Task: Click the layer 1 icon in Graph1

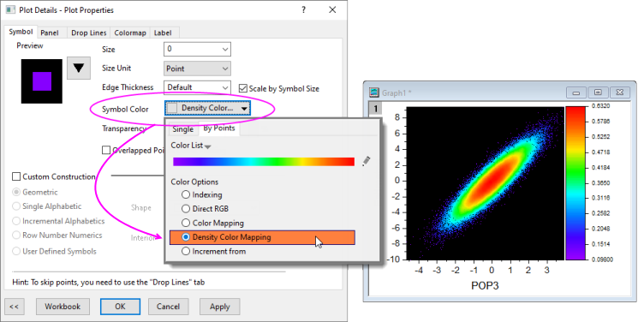Action: (x=375, y=109)
